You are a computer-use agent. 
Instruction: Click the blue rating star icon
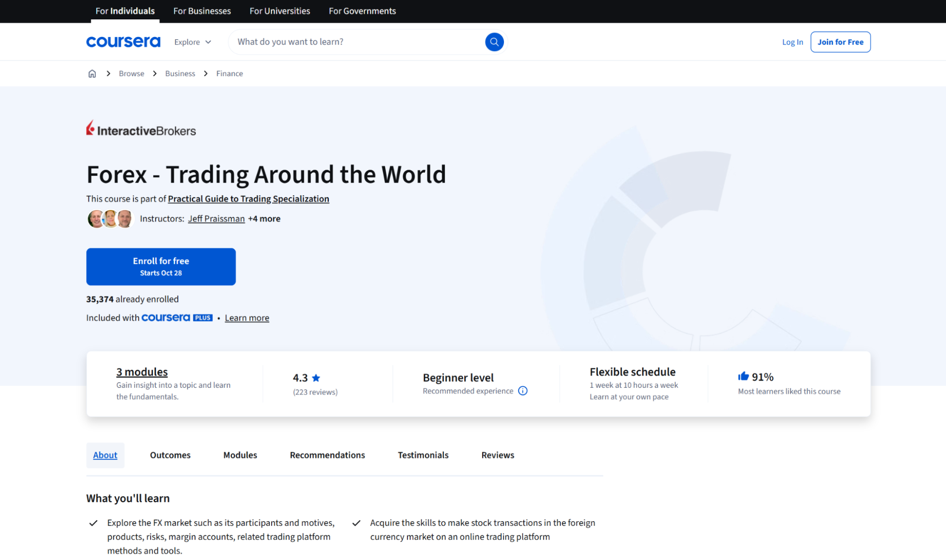tap(316, 377)
